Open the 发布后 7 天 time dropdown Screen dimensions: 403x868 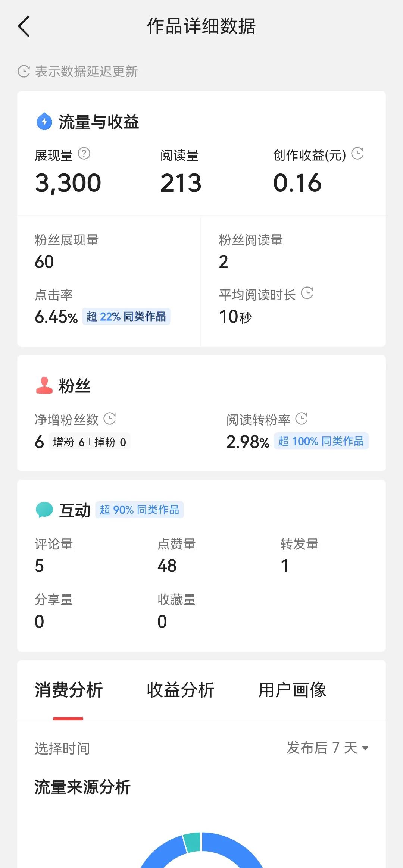point(328,748)
